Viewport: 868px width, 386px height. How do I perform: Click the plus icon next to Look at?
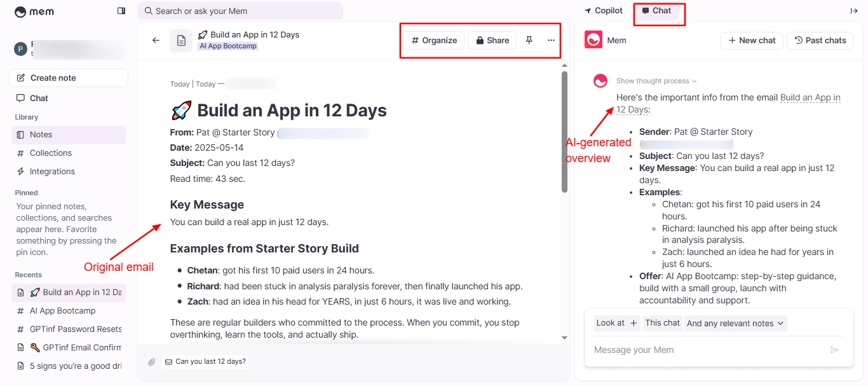[x=634, y=323]
